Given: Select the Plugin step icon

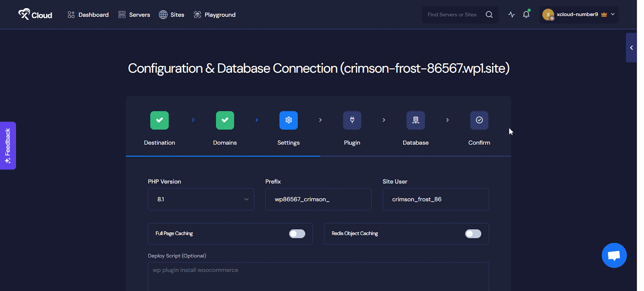Looking at the screenshot, I should pyautogui.click(x=352, y=120).
